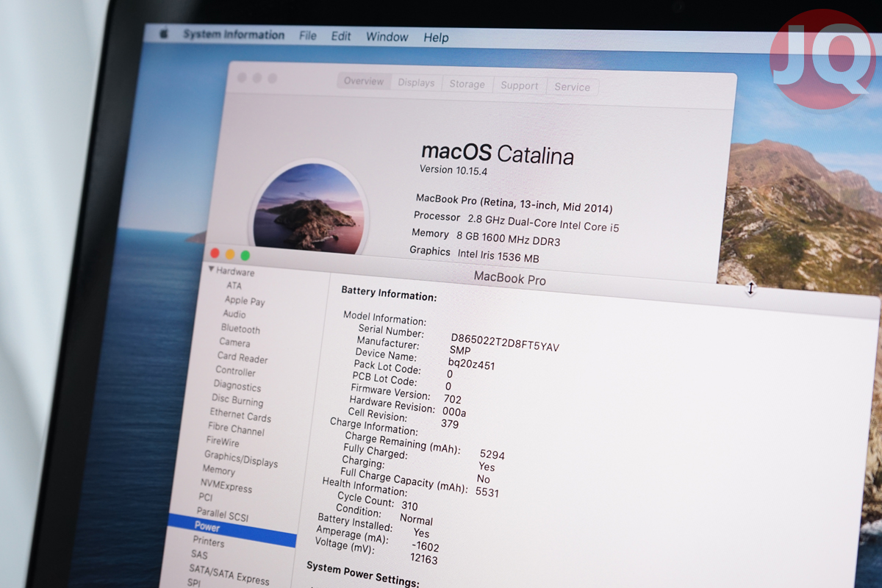Click the Version 10.15.4 text
This screenshot has width=882, height=588.
pos(453,170)
